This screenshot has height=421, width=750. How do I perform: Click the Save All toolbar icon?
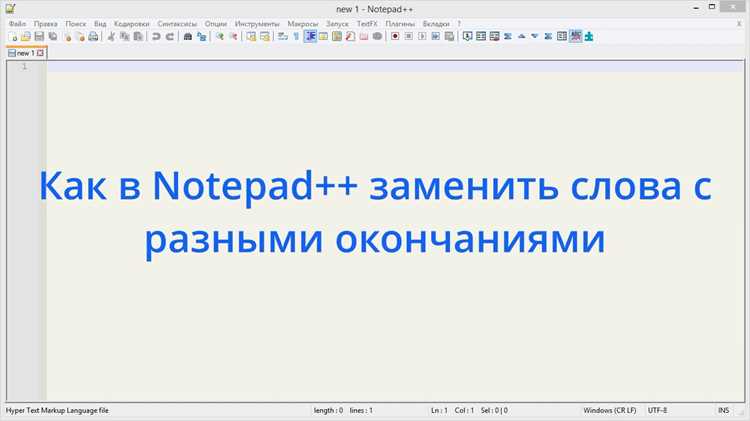pos(53,36)
